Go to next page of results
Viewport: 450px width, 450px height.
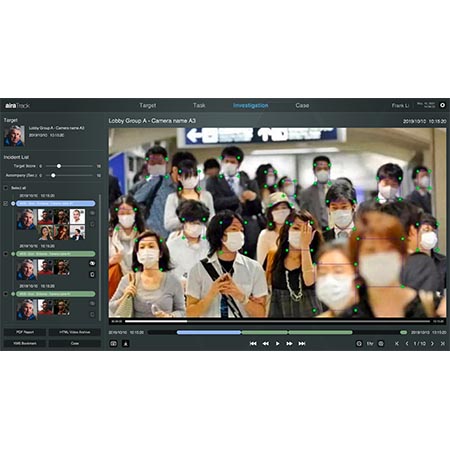click(432, 343)
